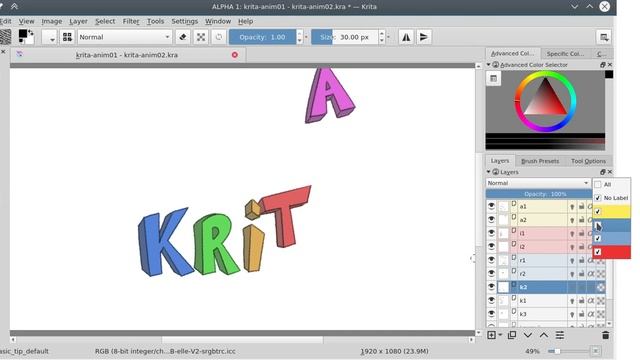The image size is (640, 360).
Task: Open toolbar blending mode Normal dropdown
Action: (124, 37)
